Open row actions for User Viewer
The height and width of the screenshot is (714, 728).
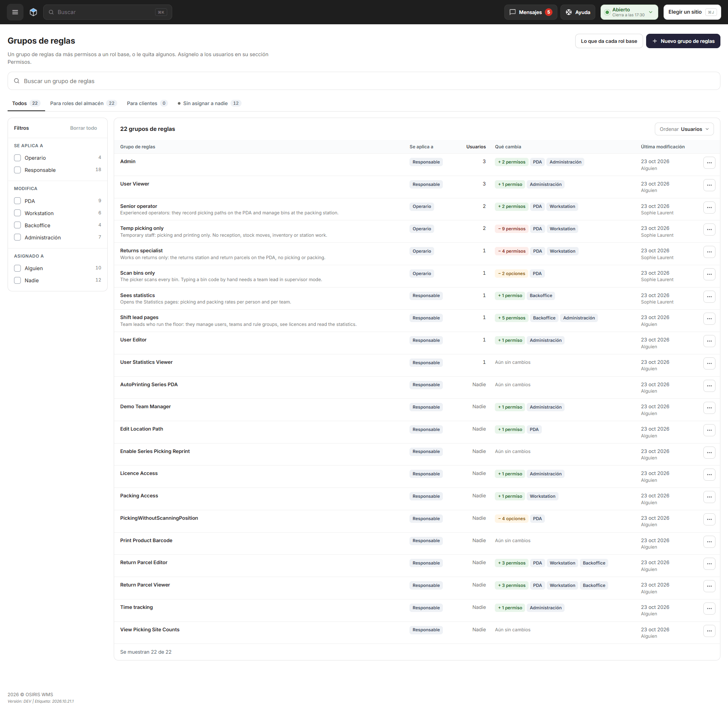pos(709,185)
